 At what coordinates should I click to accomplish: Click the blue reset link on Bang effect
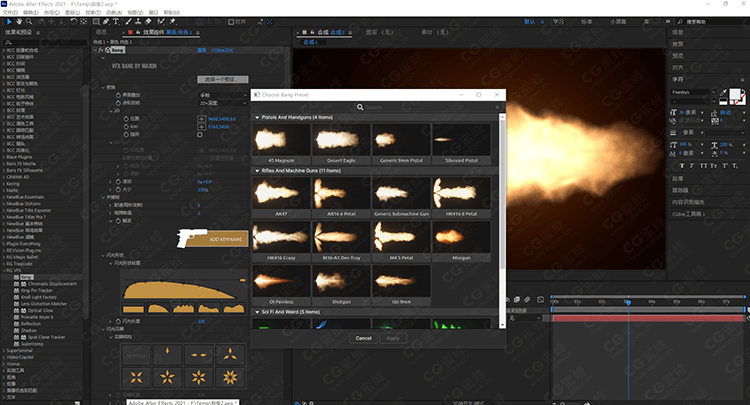pyautogui.click(x=202, y=50)
